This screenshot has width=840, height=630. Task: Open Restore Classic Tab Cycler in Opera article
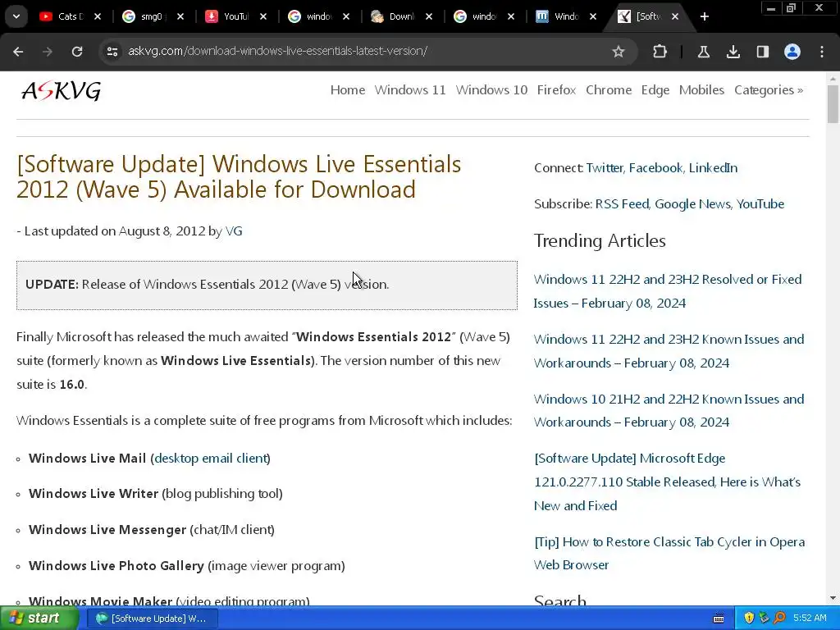pos(669,554)
